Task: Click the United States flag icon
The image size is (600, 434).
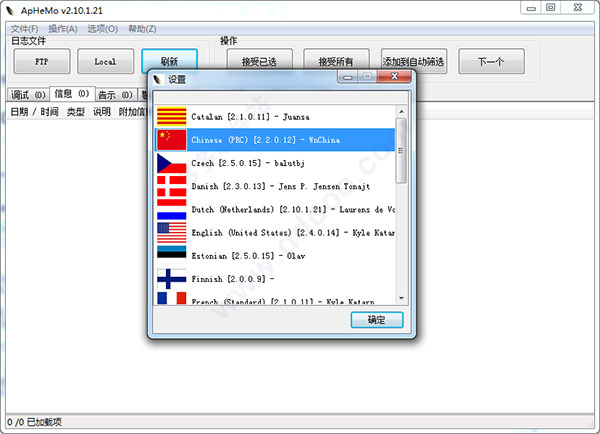Action: click(171, 233)
